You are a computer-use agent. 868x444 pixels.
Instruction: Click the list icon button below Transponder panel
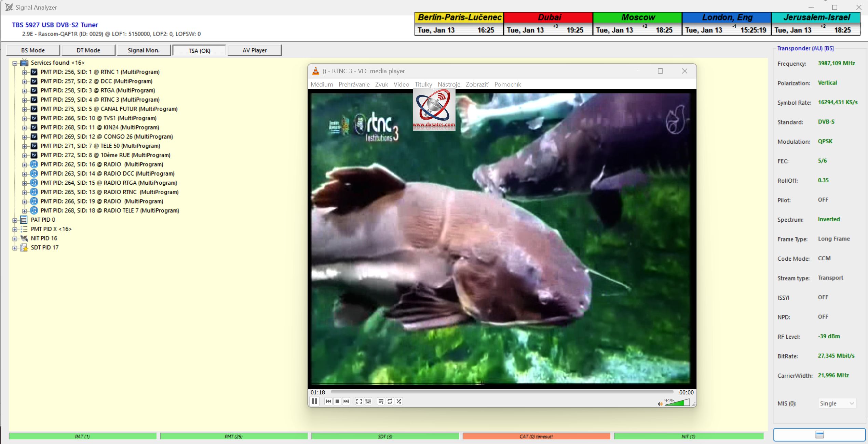click(819, 435)
